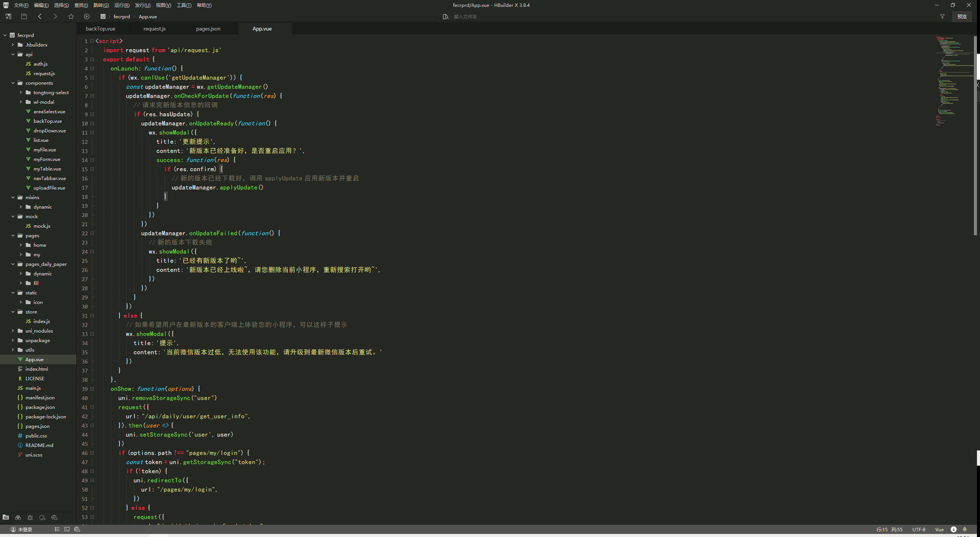Click 行:15 列:55 cursor position indicator
Viewport: 980px width, 537px height.
coord(889,529)
